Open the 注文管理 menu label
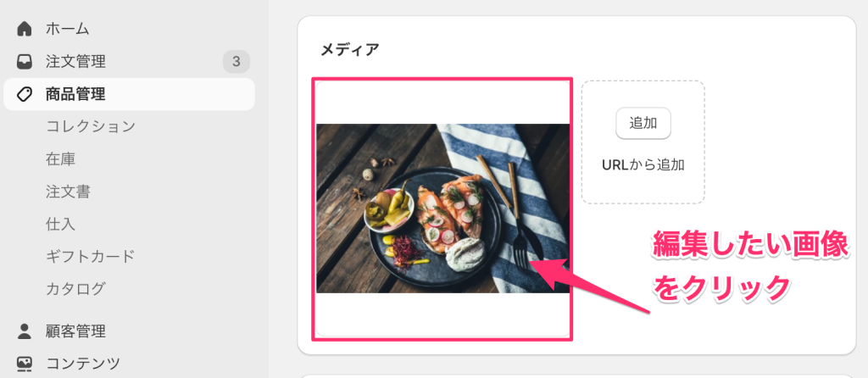Image resolution: width=868 pixels, height=378 pixels. coord(75,61)
